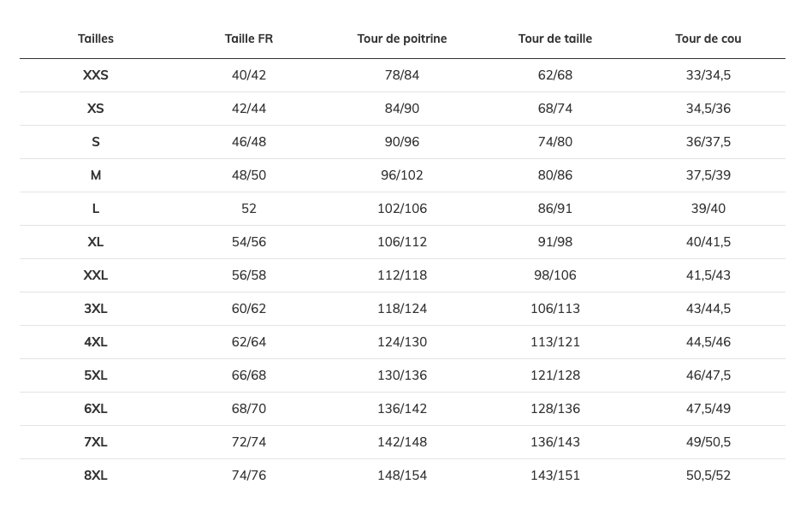812x508 pixels.
Task: Click the 8XL size label
Action: tap(96, 476)
